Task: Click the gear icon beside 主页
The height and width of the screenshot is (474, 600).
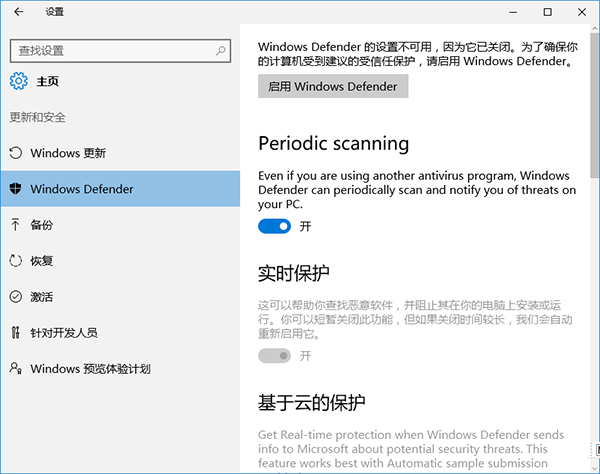Action: [19, 81]
